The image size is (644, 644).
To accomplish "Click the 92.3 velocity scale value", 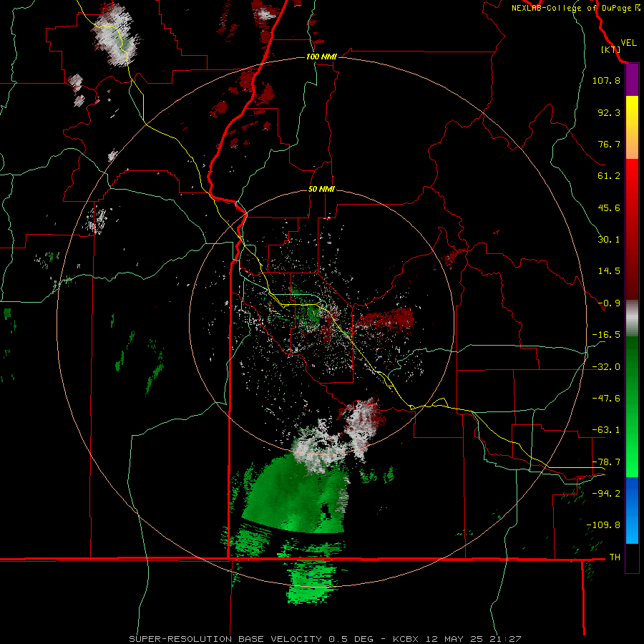I will pyautogui.click(x=609, y=112).
